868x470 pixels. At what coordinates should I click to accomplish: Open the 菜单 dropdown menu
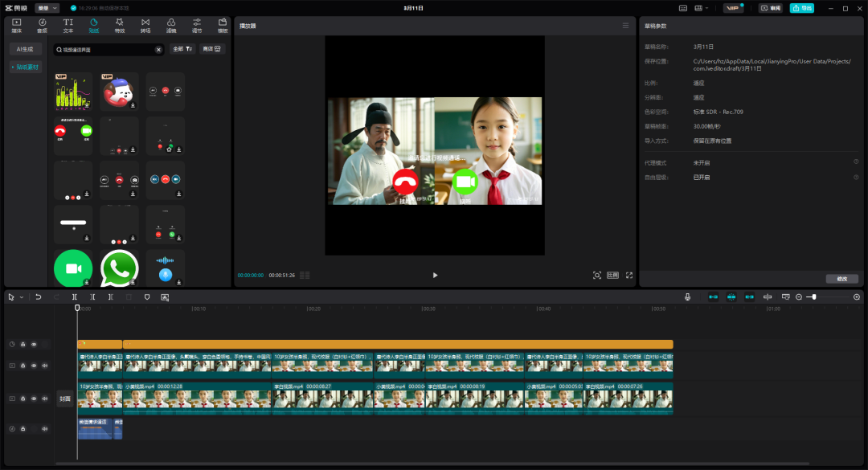click(x=47, y=8)
